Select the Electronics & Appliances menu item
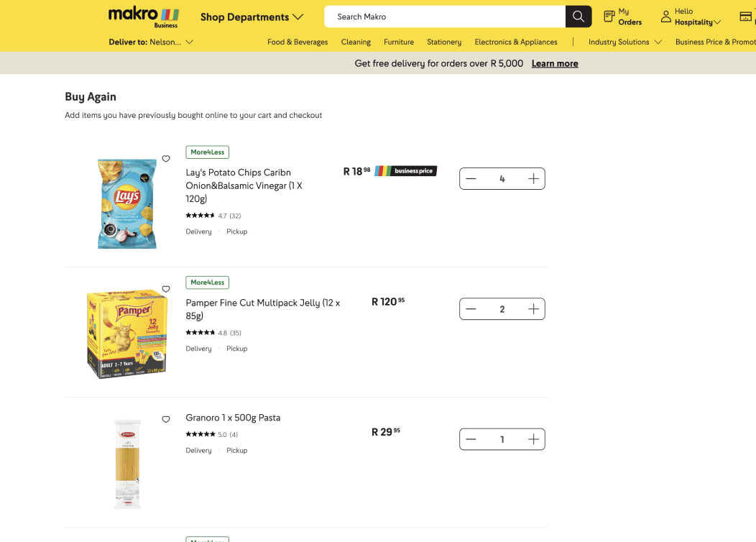 point(516,42)
